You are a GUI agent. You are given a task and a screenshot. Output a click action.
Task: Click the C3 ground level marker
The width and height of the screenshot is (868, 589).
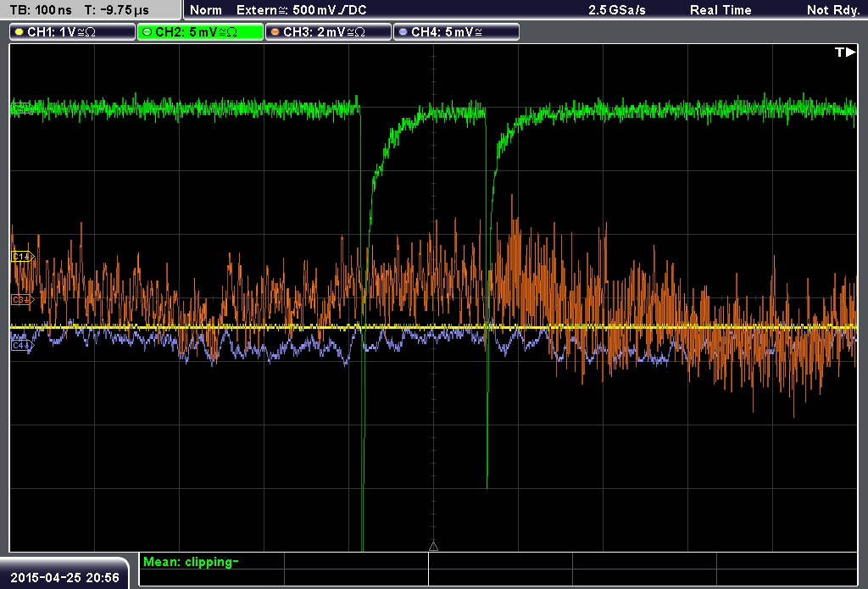click(23, 299)
